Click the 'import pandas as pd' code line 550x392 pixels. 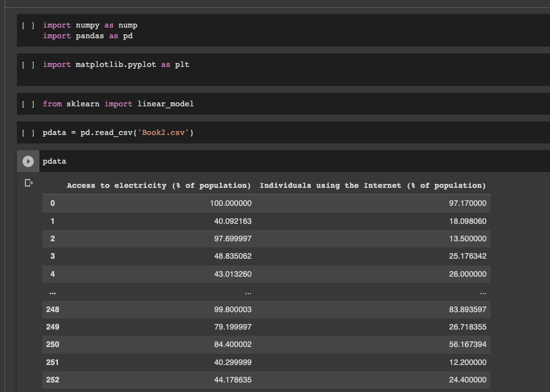pyautogui.click(x=88, y=36)
